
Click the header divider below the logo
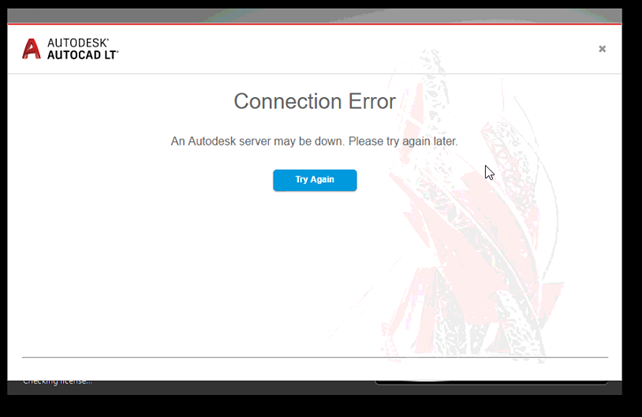point(314,74)
